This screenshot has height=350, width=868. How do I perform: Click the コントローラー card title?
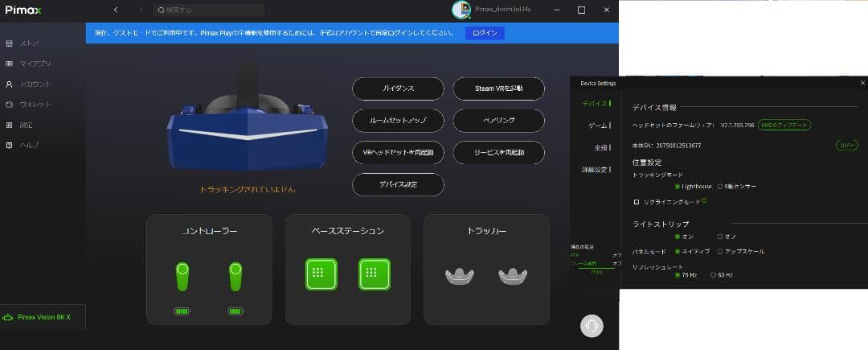tap(209, 231)
